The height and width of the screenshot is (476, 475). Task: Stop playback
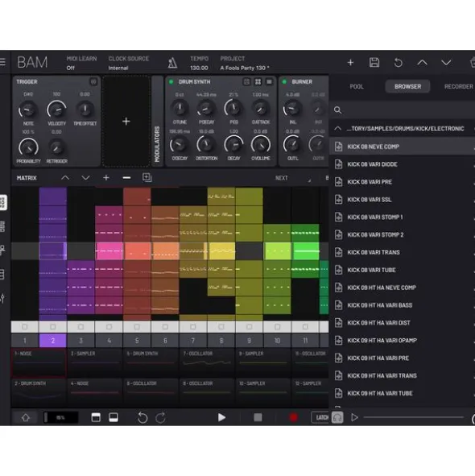point(258,417)
